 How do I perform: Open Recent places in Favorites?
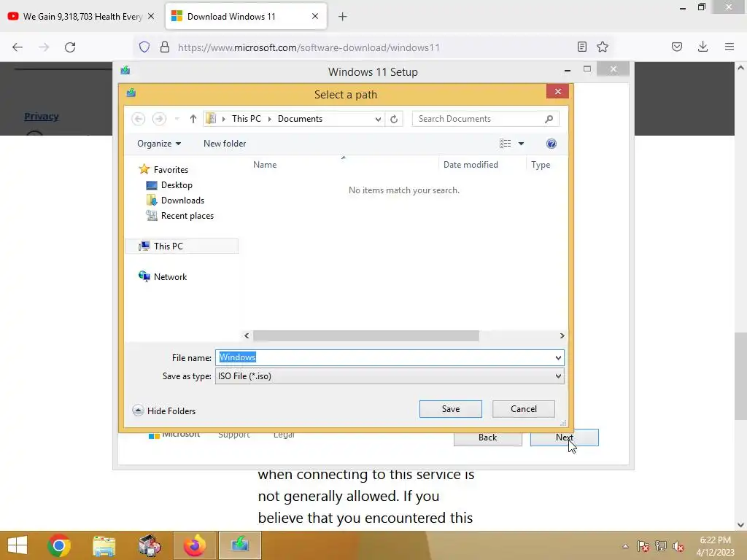coord(187,216)
